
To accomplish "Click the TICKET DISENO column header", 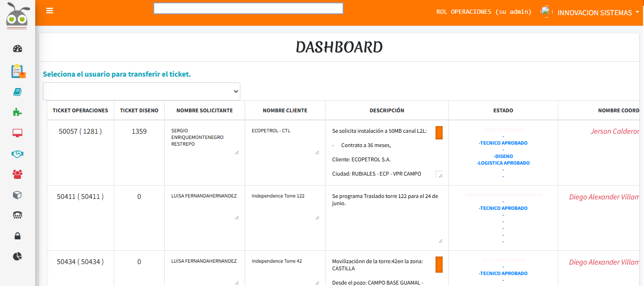I will click(139, 110).
